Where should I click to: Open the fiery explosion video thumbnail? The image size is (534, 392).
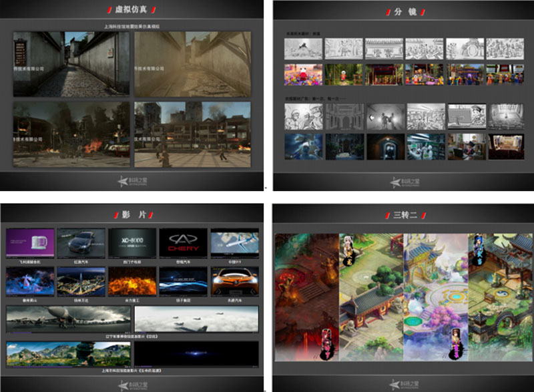(x=132, y=281)
